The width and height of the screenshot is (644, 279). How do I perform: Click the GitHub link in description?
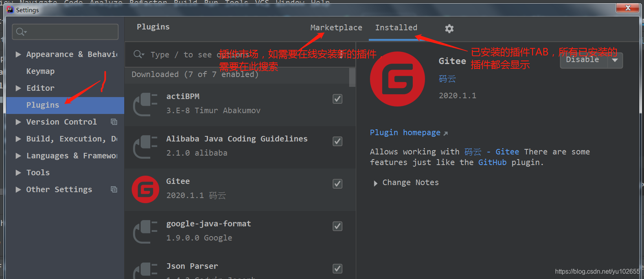coord(492,162)
